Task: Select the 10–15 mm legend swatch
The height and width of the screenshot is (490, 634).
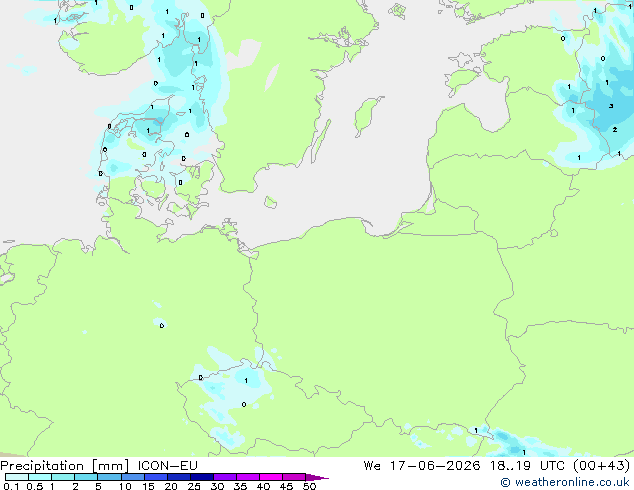Action: pyautogui.click(x=132, y=477)
